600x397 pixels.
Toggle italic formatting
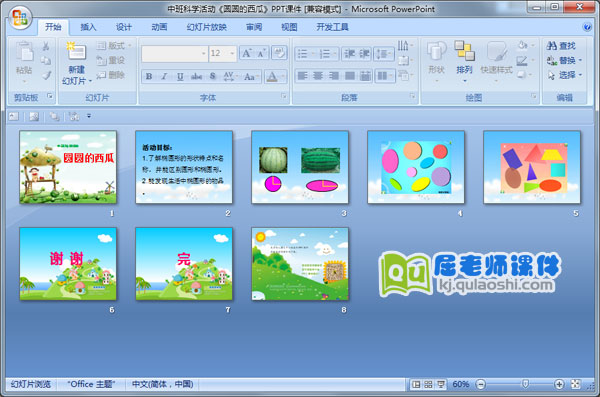pos(164,77)
